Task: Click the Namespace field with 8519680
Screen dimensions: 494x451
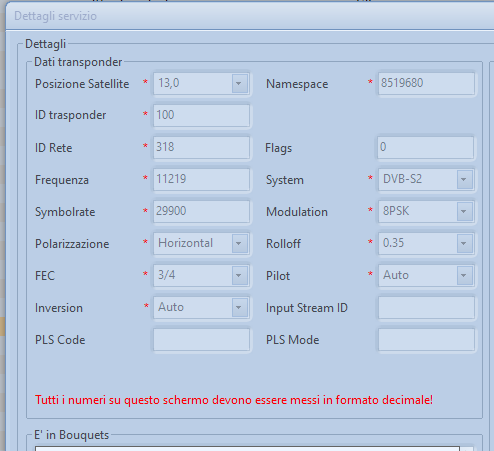Action: point(426,83)
